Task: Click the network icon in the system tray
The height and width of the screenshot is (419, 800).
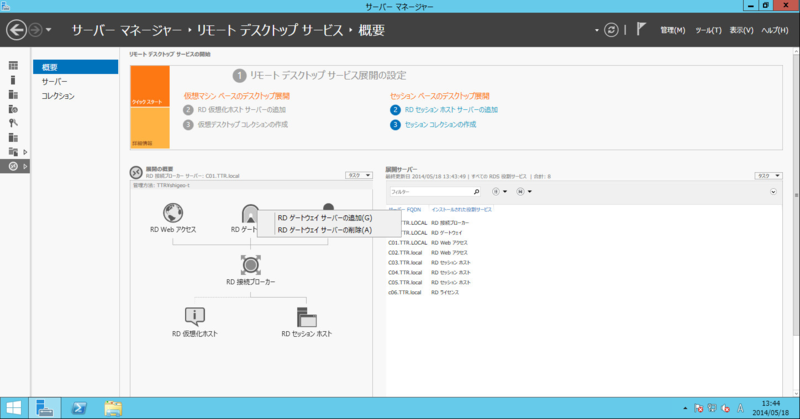Action: pyautogui.click(x=712, y=408)
